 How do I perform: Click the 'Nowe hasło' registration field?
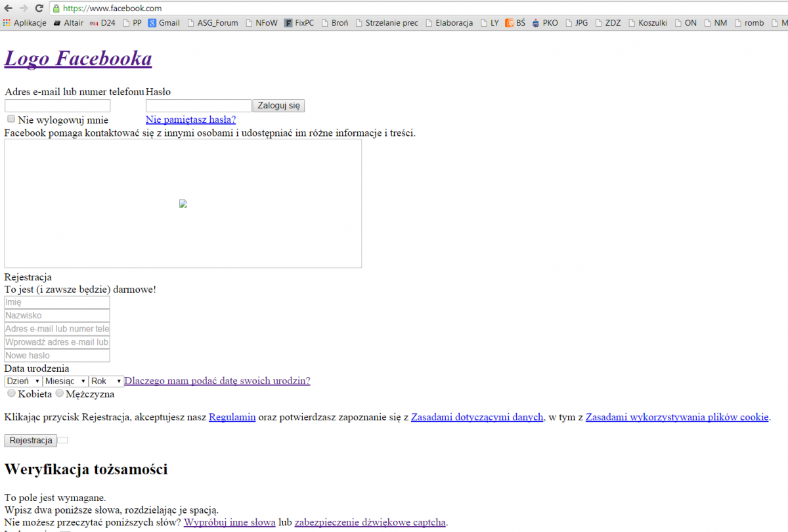click(57, 355)
